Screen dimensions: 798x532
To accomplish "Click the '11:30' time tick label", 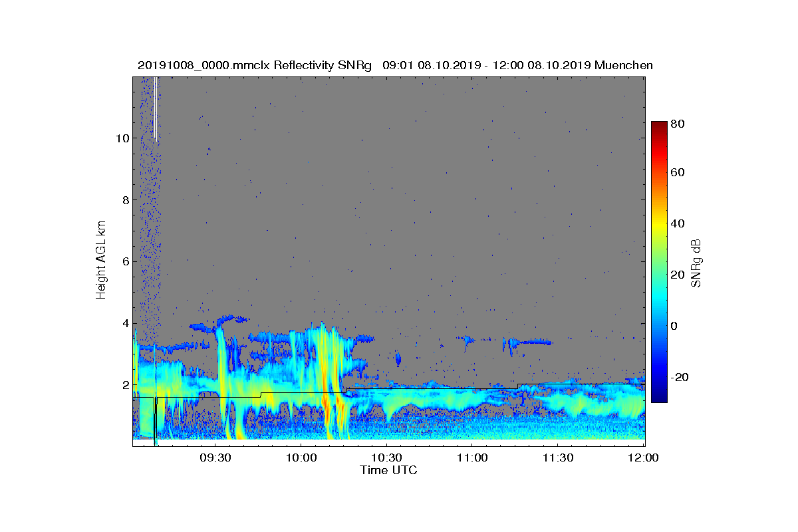I will pos(557,458).
